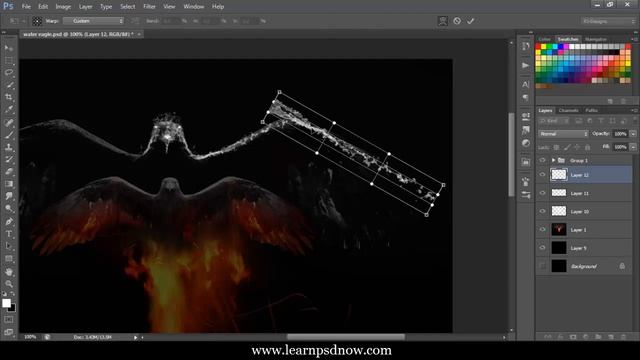Select the Lasso tool

coord(9,73)
